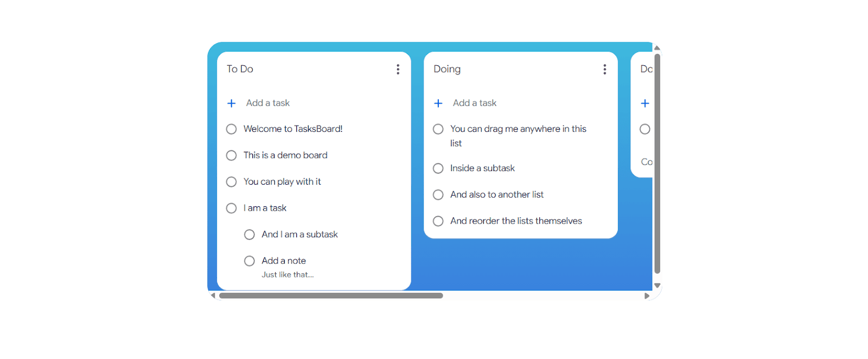Open 'You can drag me anywhere in this list'
Image resolution: width=868 pixels, height=359 pixels.
518,136
